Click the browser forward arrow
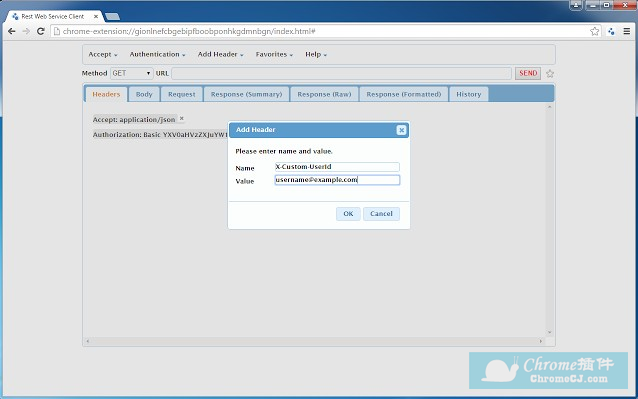The width and height of the screenshot is (638, 399). click(26, 31)
